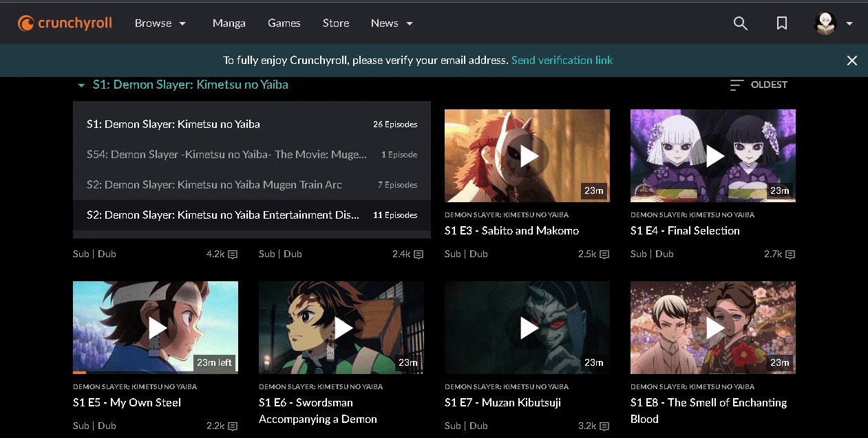This screenshot has height=438, width=868.
Task: Open S1 E7 - Muzan Kibutsuji title
Action: coord(502,403)
